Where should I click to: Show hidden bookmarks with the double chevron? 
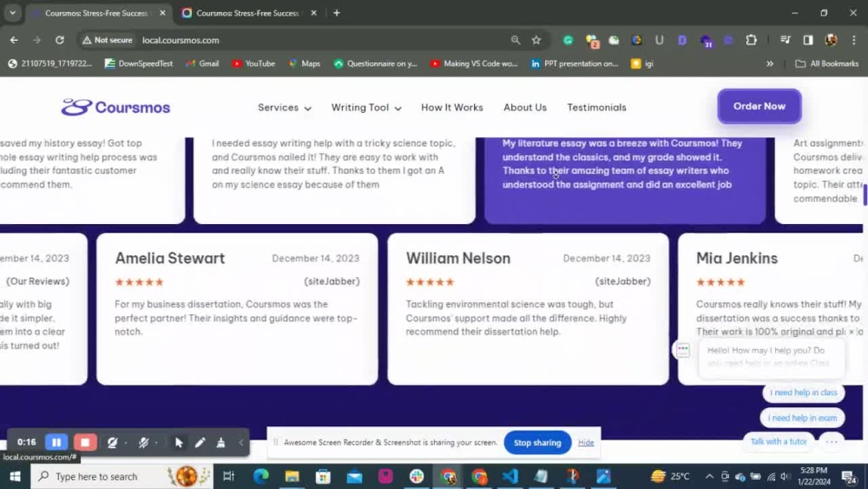pyautogui.click(x=769, y=63)
